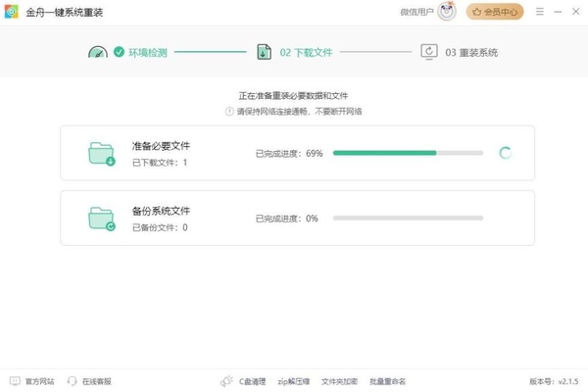Click the backup folder icon for 备份系统文件

tap(102, 219)
